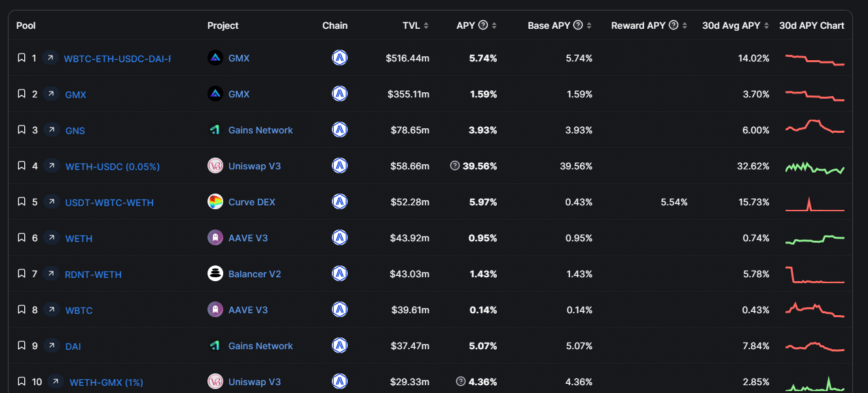Bookmark the USDT-WBTC-WETH pool
Screen dimensions: 868x393
tap(22, 202)
